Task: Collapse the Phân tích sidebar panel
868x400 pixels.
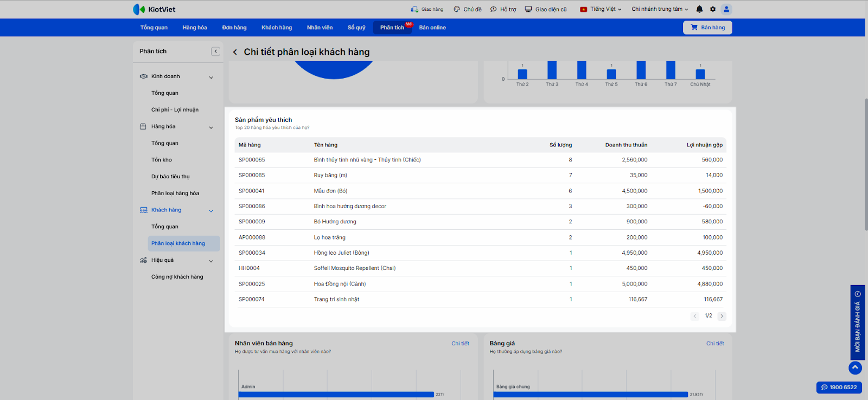Action: click(x=215, y=51)
